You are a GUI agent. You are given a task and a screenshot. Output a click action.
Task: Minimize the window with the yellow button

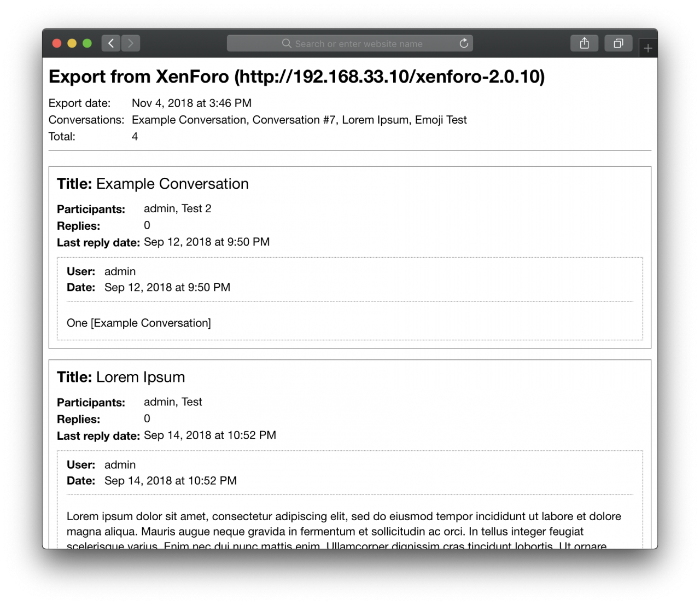(x=72, y=43)
